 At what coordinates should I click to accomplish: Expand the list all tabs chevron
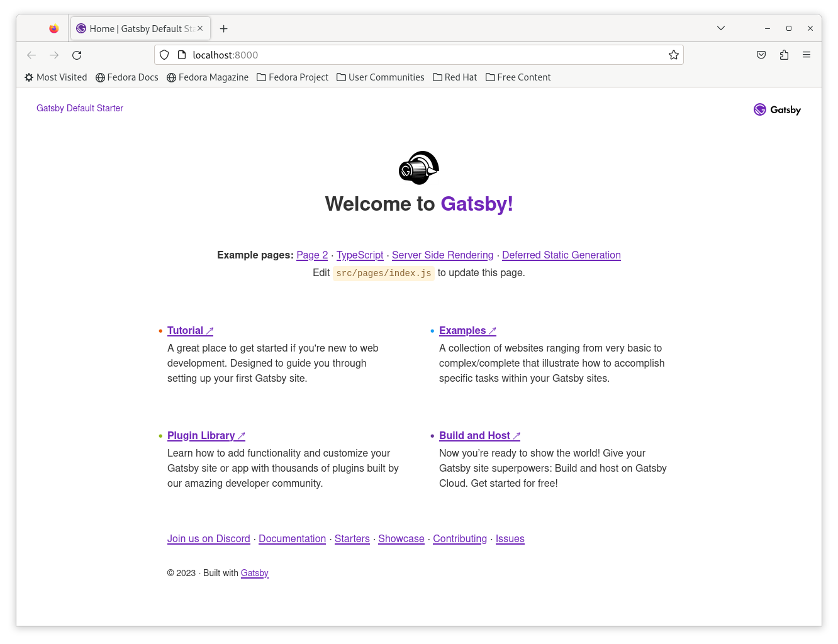721,28
